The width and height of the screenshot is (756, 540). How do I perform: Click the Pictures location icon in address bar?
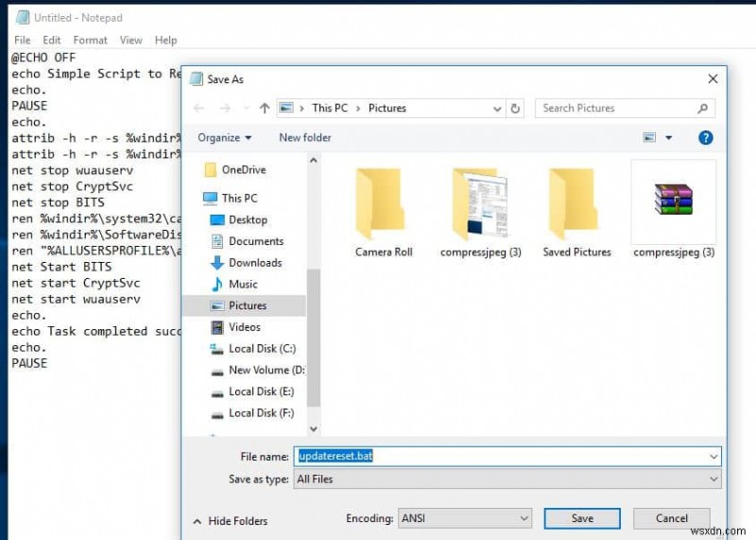(x=286, y=108)
